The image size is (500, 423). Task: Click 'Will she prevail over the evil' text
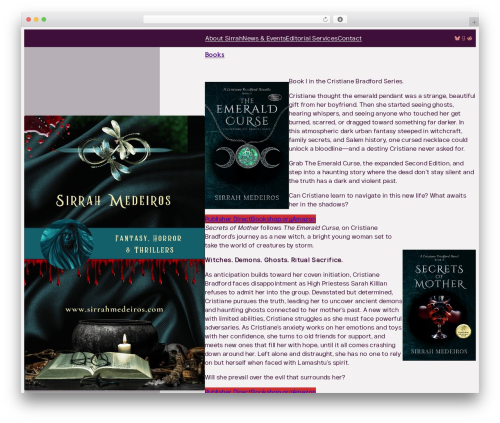275,377
